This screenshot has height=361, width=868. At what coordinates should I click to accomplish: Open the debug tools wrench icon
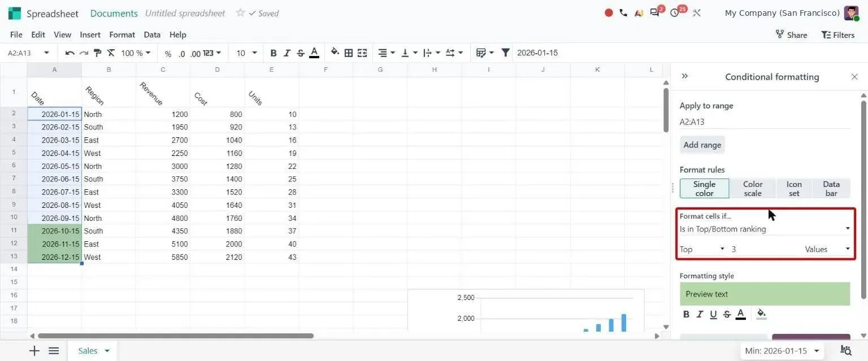(696, 12)
